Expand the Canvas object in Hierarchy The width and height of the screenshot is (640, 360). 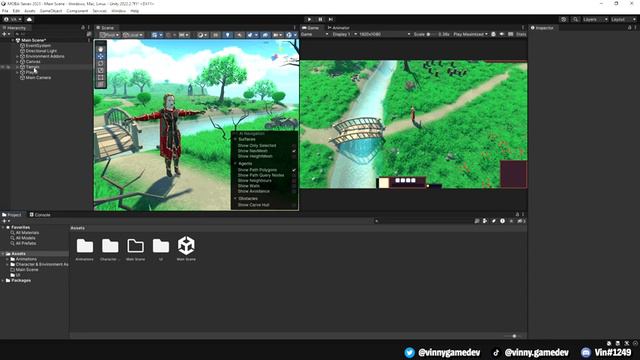coord(17,62)
